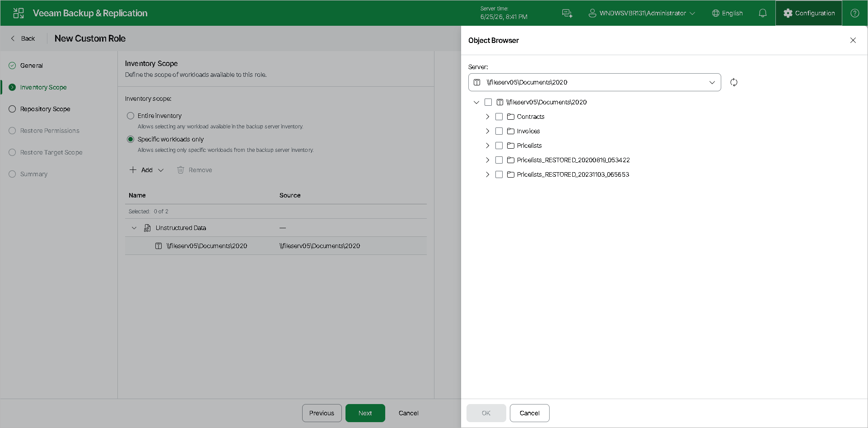Check the Pricelists folder checkbox
Image resolution: width=868 pixels, height=428 pixels.
pos(499,146)
